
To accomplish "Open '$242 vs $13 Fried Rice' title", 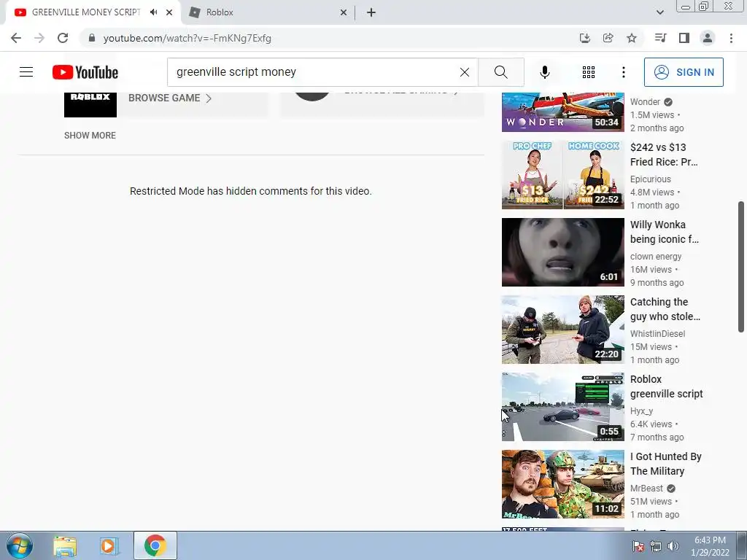I will tap(664, 155).
